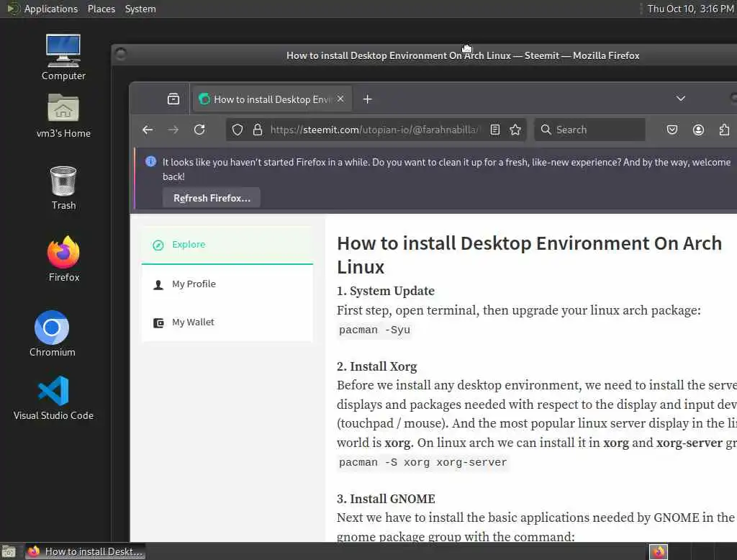Image resolution: width=737 pixels, height=560 pixels.
Task: Select the Firefox window taskbar entry
Action: (86, 551)
